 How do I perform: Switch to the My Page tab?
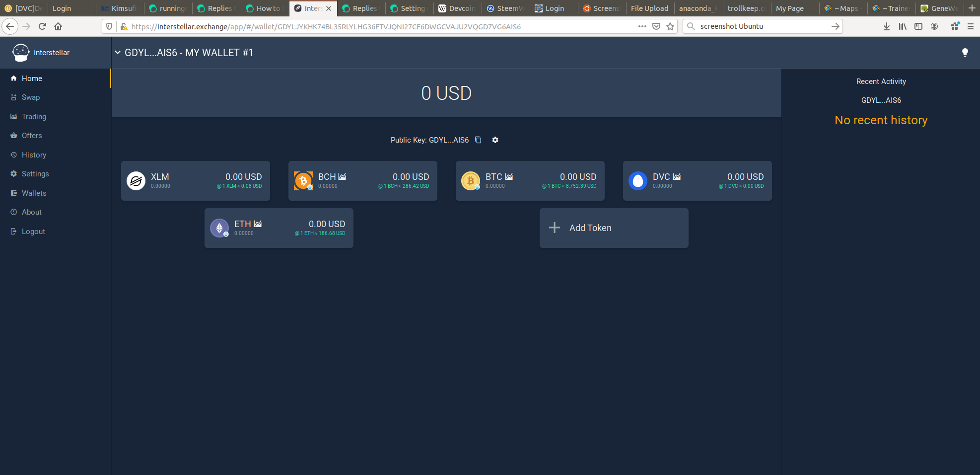(794, 8)
